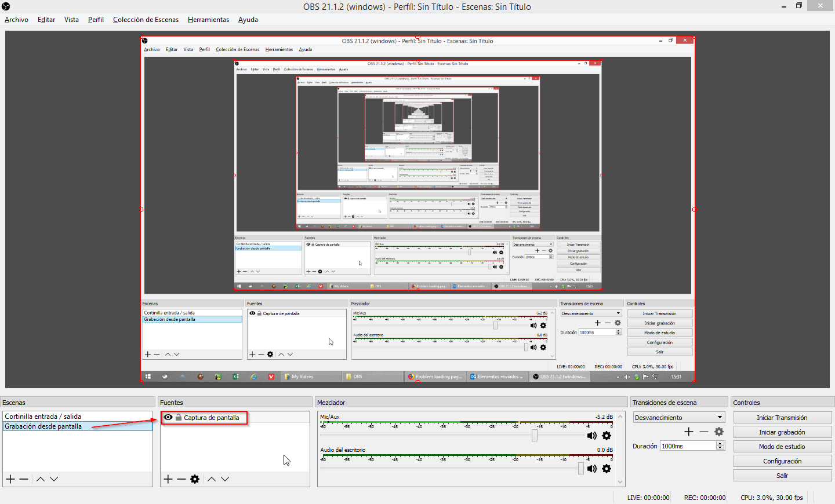Exit OBS with the Salir button
The image size is (835, 504).
coord(782,476)
